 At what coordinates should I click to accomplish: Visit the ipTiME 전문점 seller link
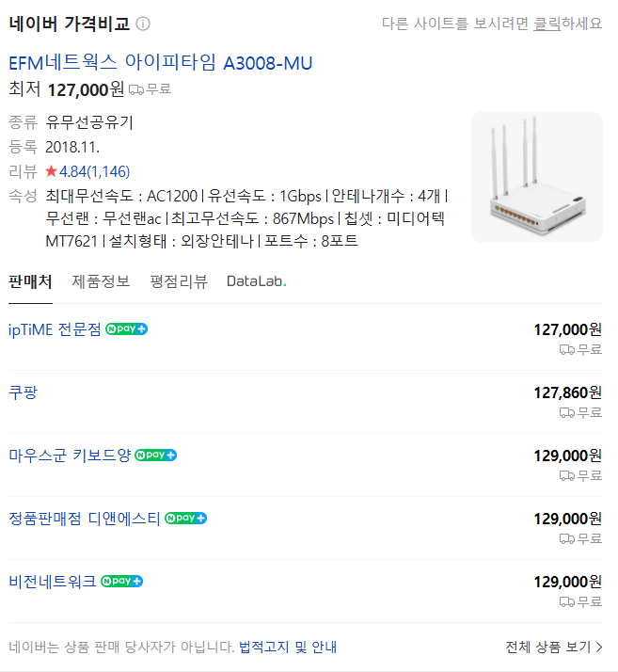[55, 329]
